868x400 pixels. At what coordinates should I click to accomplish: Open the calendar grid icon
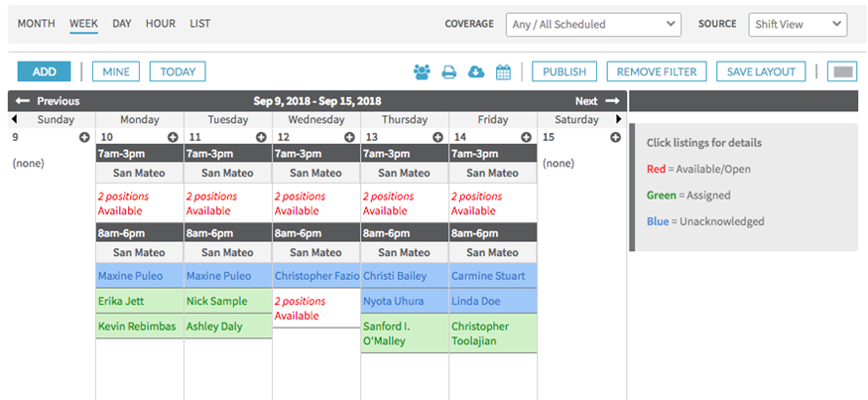pyautogui.click(x=503, y=71)
